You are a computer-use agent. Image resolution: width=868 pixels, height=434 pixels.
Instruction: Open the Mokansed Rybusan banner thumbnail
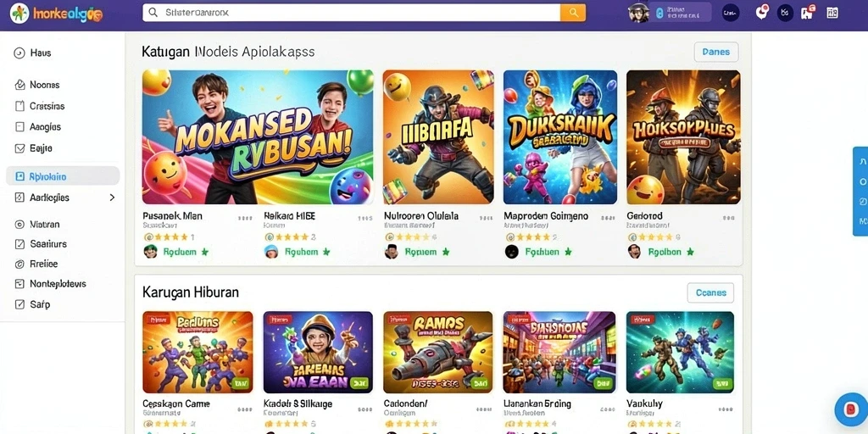(x=258, y=137)
